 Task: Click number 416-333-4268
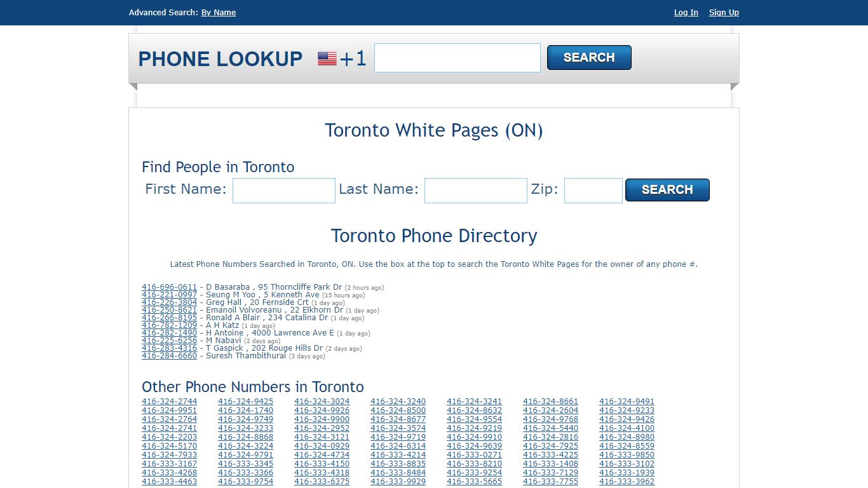tap(170, 473)
